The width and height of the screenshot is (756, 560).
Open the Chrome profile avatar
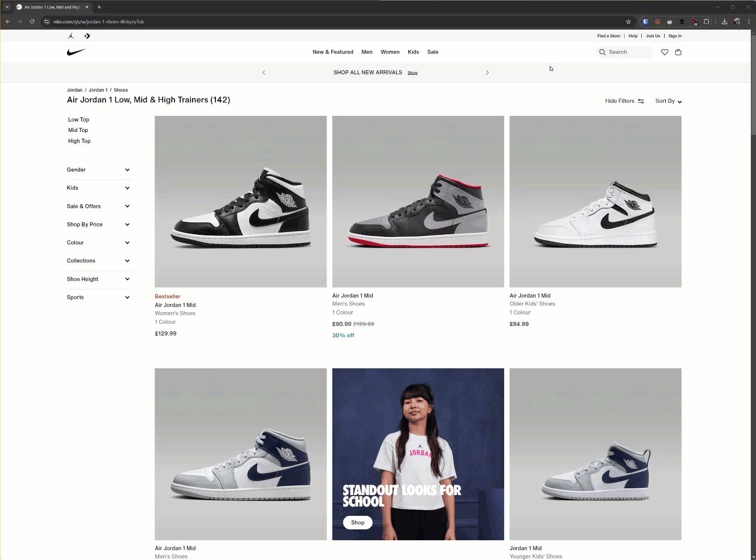pos(737,21)
